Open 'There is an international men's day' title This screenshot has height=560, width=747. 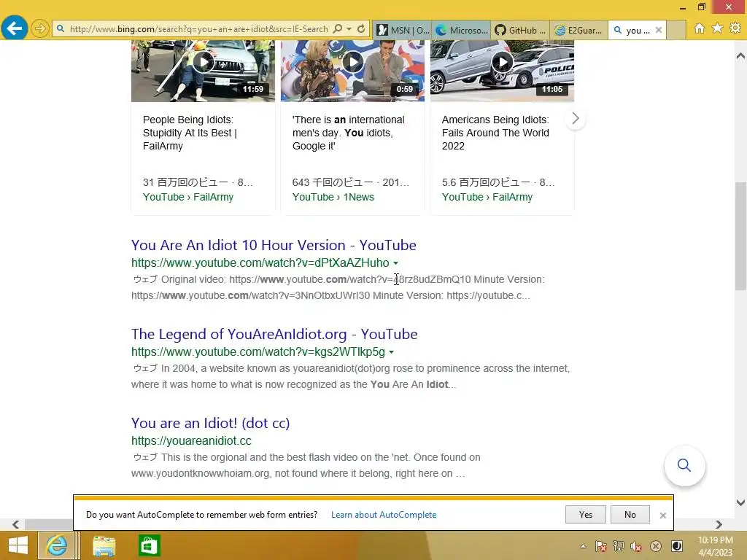pos(348,133)
